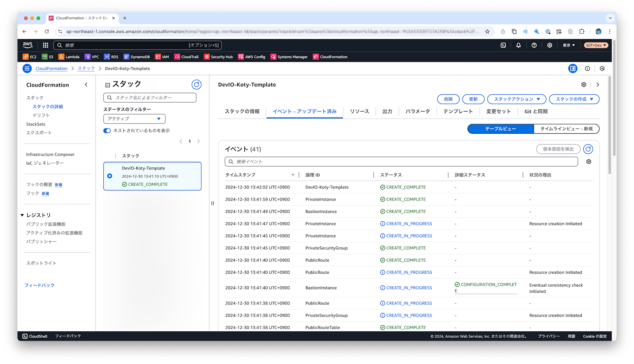Open the Lambda shortcut
This screenshot has height=364, width=634.
[69, 57]
